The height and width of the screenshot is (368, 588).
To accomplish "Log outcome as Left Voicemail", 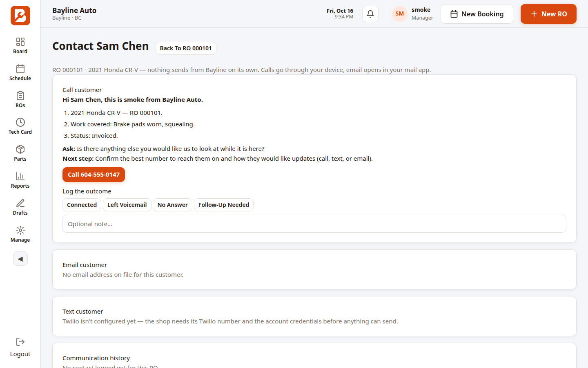I will coord(127,205).
